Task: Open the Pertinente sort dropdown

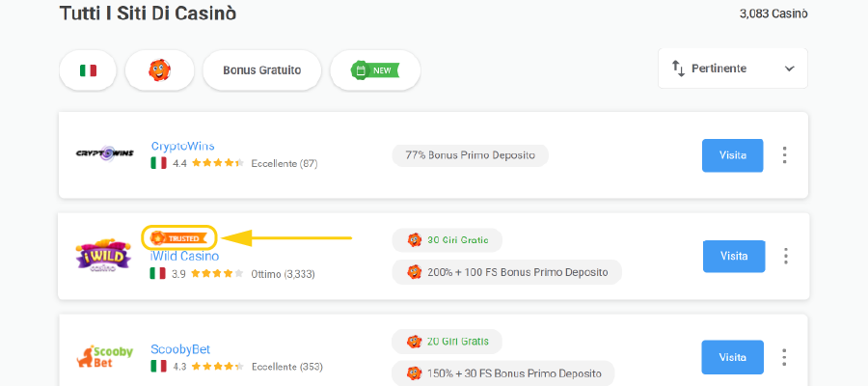Action: 733,69
